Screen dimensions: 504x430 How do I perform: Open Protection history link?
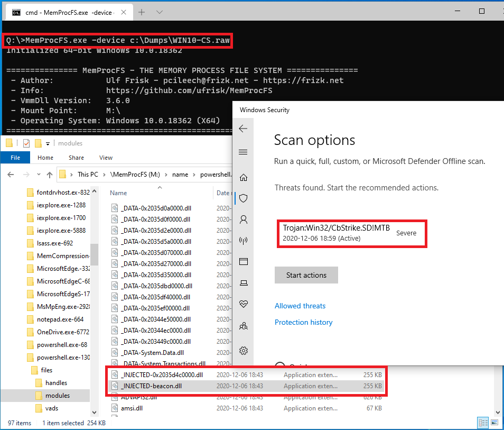(303, 322)
